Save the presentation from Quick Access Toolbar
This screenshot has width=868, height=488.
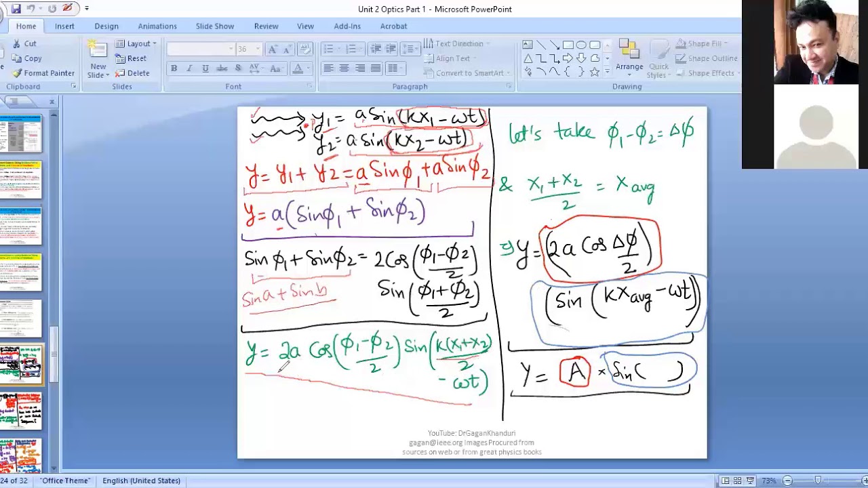(x=16, y=9)
